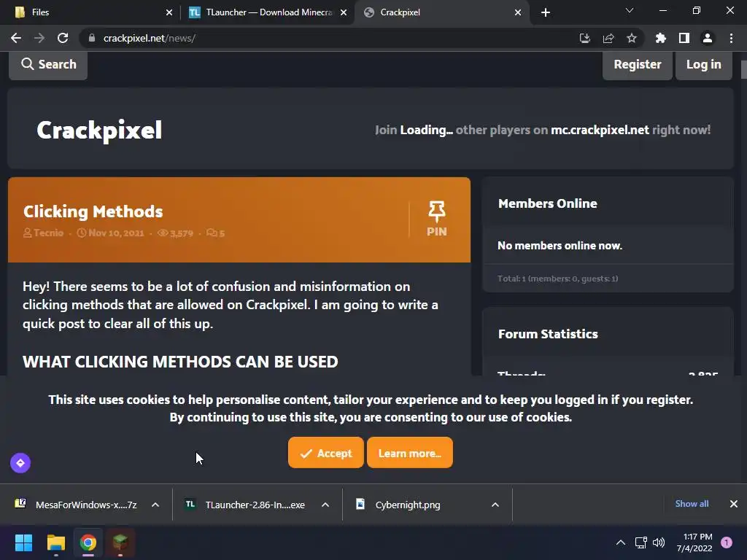Open network settings tray icon
This screenshot has width=747, height=560.
pos(640,542)
